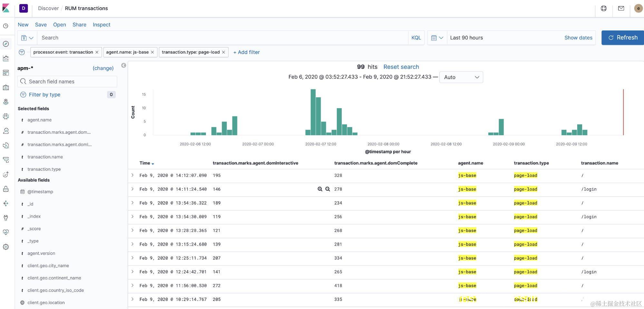Click the filter-out-value magnifier on row 146
Screen dimensions: 644x309
click(x=328, y=189)
